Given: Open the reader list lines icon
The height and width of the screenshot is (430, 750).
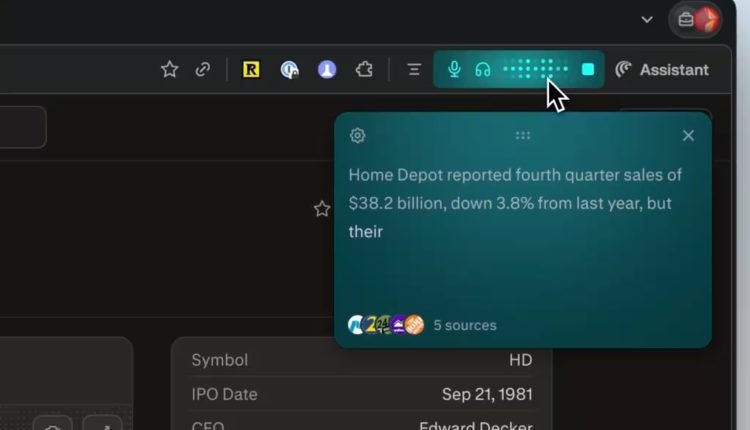Looking at the screenshot, I should 414,69.
